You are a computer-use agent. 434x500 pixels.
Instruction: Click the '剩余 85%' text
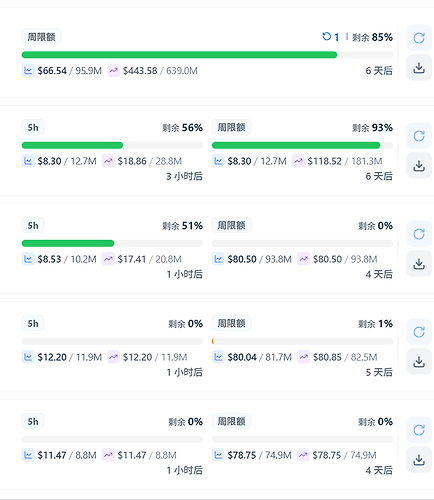coord(372,37)
